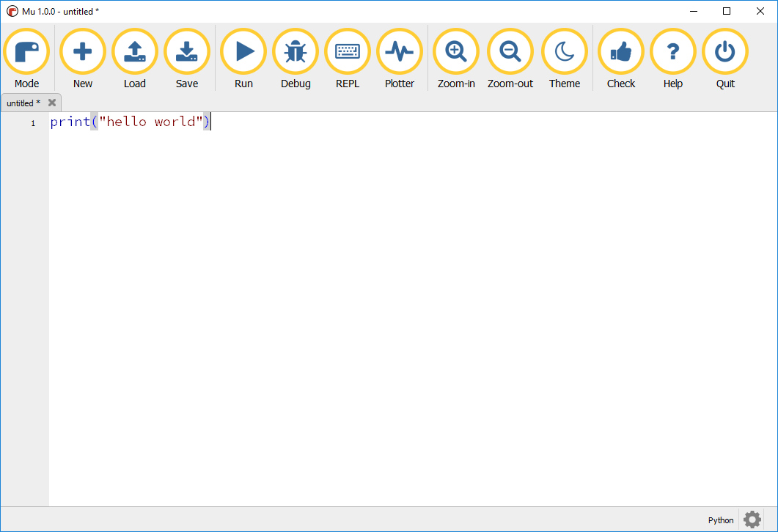Open the Debug tool
The image size is (778, 532).
[295, 51]
